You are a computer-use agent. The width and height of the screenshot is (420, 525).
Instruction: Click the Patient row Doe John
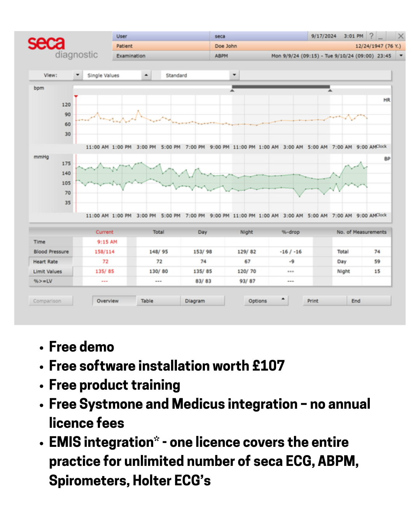tap(226, 46)
